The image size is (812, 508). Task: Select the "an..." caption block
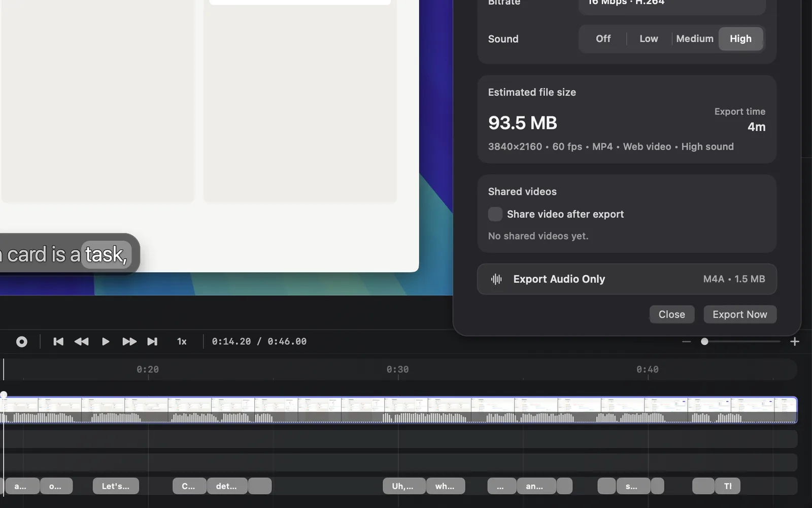536,486
